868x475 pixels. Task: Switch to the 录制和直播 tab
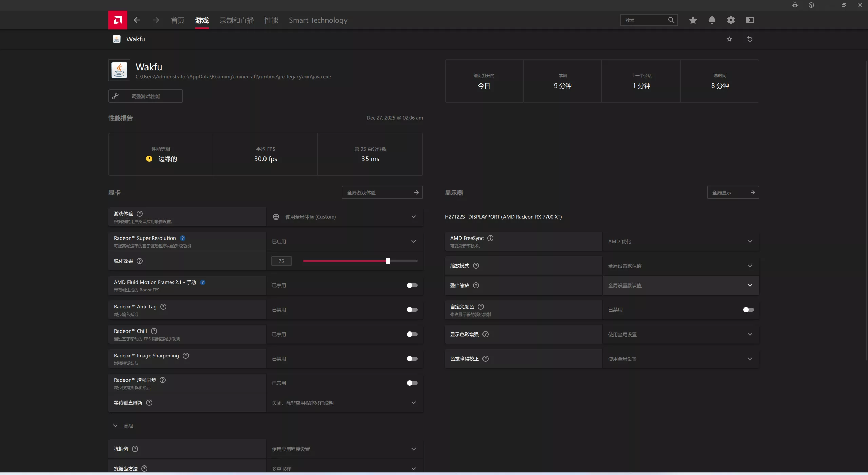pos(236,20)
